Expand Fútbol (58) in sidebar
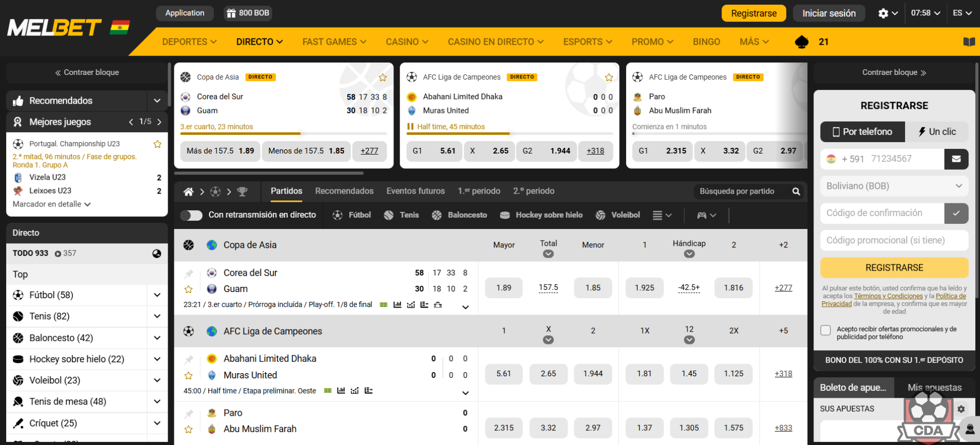Image resolution: width=980 pixels, height=445 pixels. coord(157,295)
